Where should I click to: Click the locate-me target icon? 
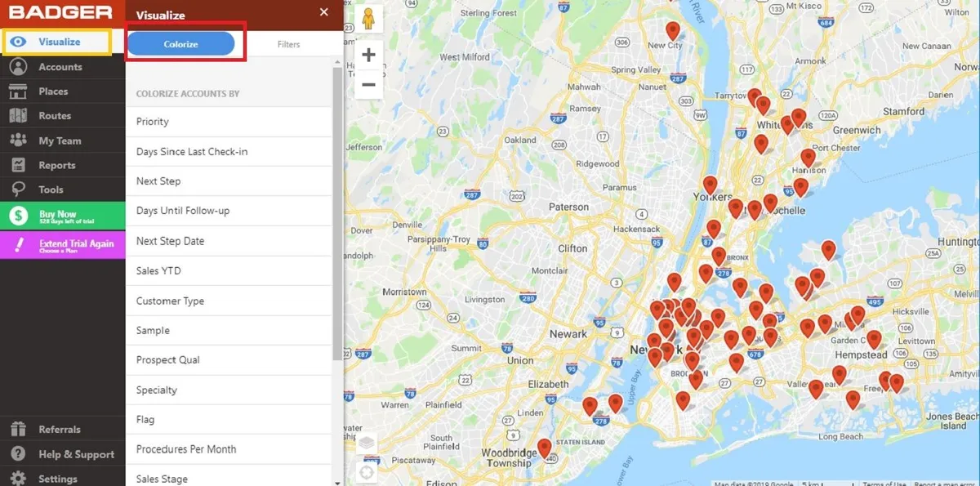367,472
